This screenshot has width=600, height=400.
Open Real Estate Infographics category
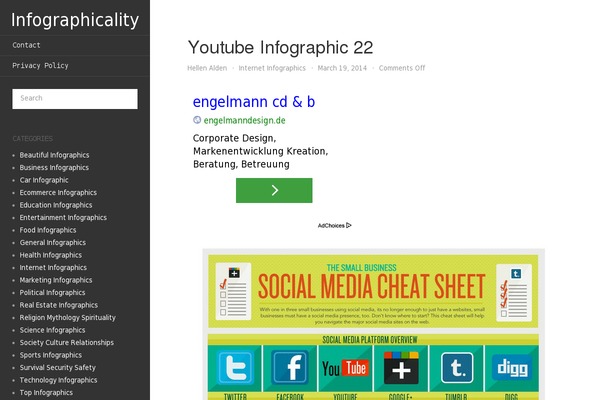tap(59, 305)
